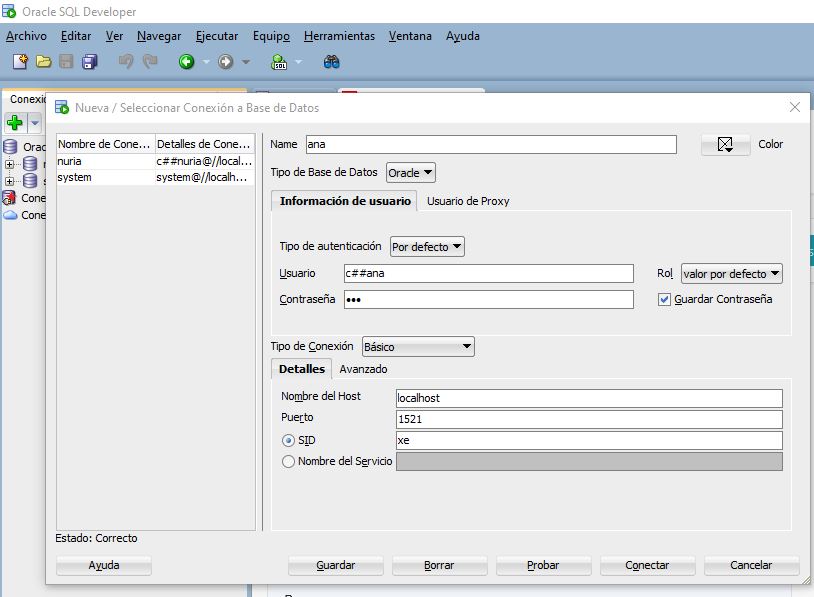Click the connection color picker button
This screenshot has height=597, width=814.
click(725, 144)
